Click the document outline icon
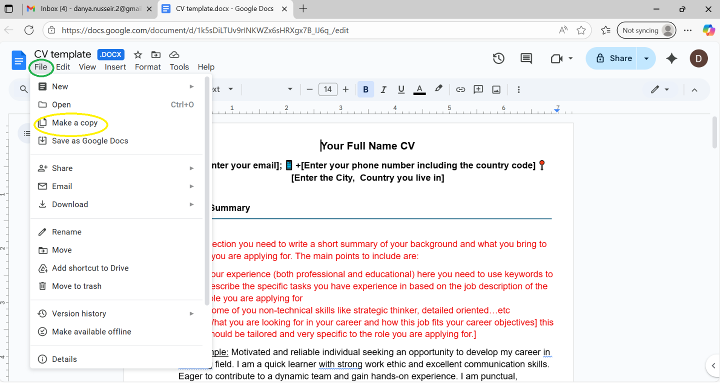The image size is (720, 383). (26, 134)
